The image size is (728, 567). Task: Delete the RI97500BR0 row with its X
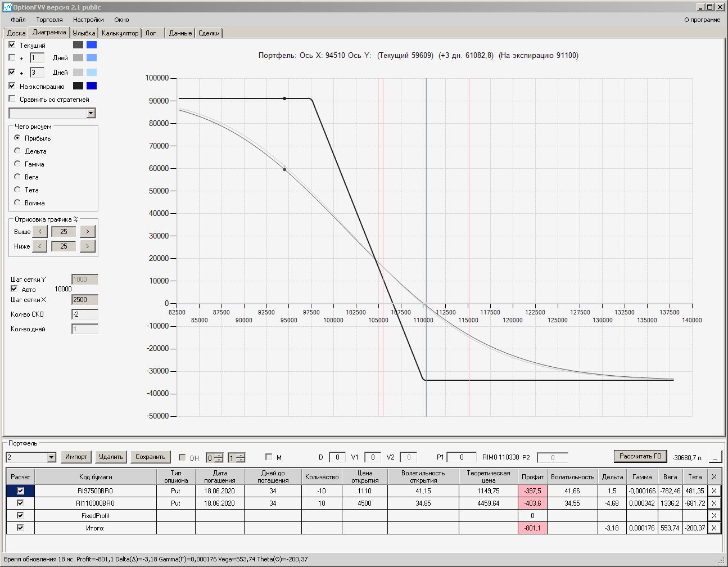point(714,491)
